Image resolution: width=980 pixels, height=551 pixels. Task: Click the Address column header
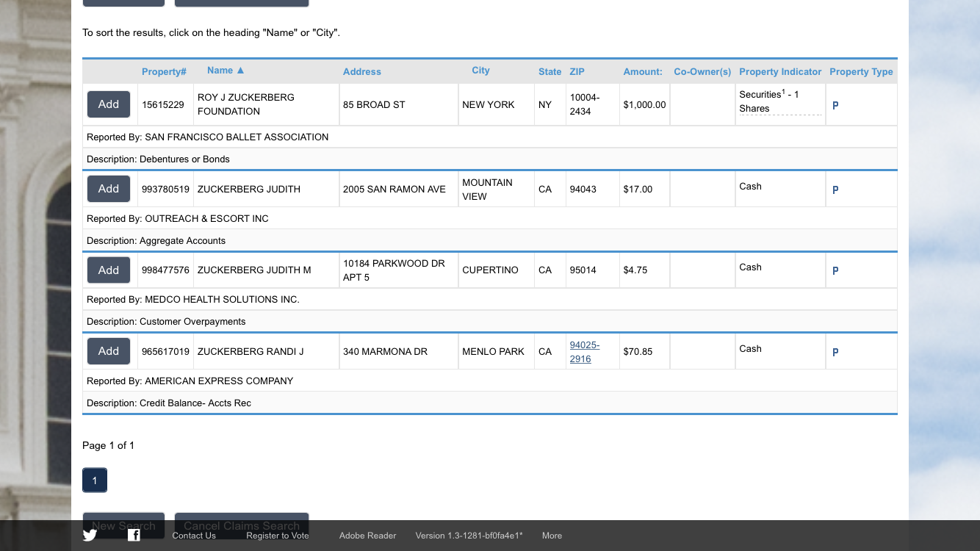[x=362, y=71]
